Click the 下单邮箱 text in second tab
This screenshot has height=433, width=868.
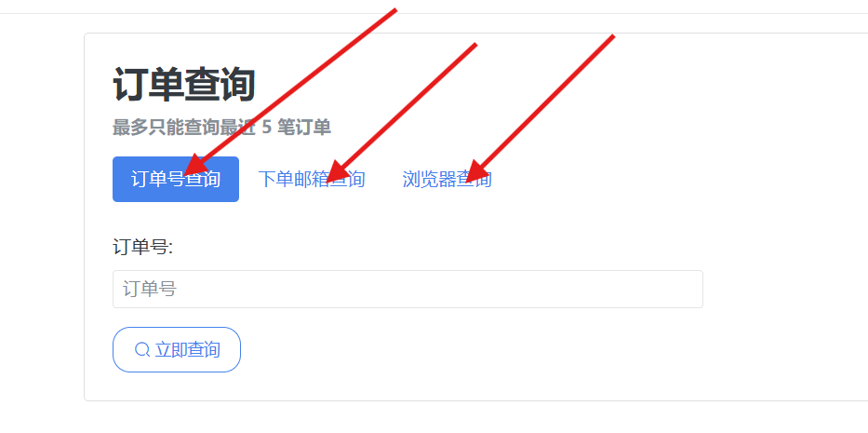[293, 179]
